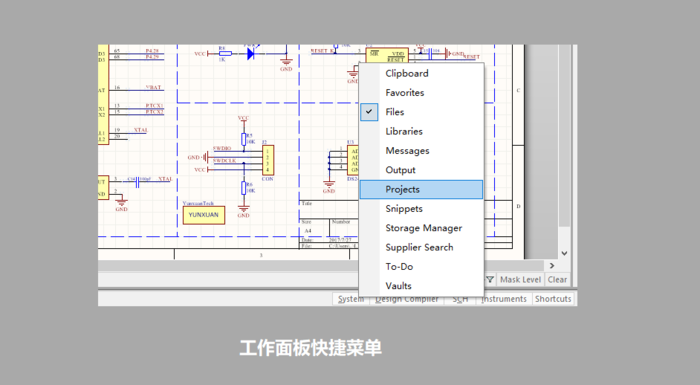Click the horizontal scrollbar right arrow
The image size is (700, 385).
552,266
